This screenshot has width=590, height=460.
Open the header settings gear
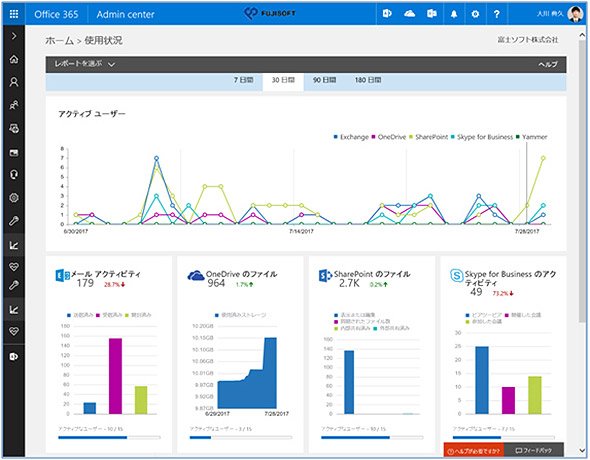[475, 14]
